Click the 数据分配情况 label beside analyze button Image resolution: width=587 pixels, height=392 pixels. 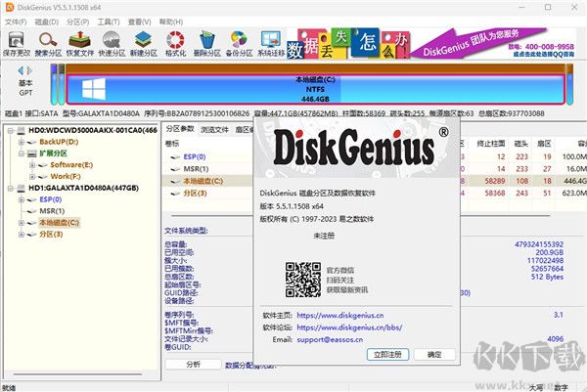click(250, 365)
